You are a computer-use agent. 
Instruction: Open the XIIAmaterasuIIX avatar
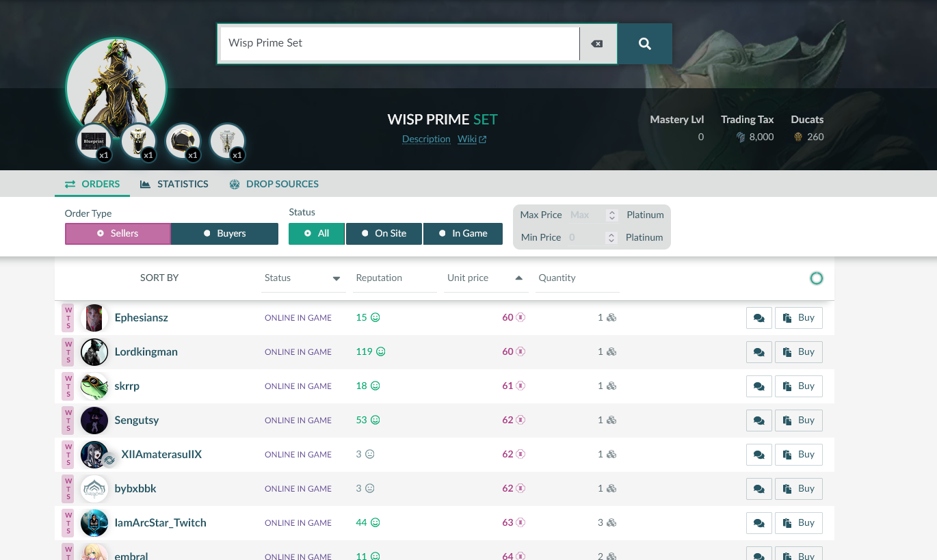click(x=94, y=455)
